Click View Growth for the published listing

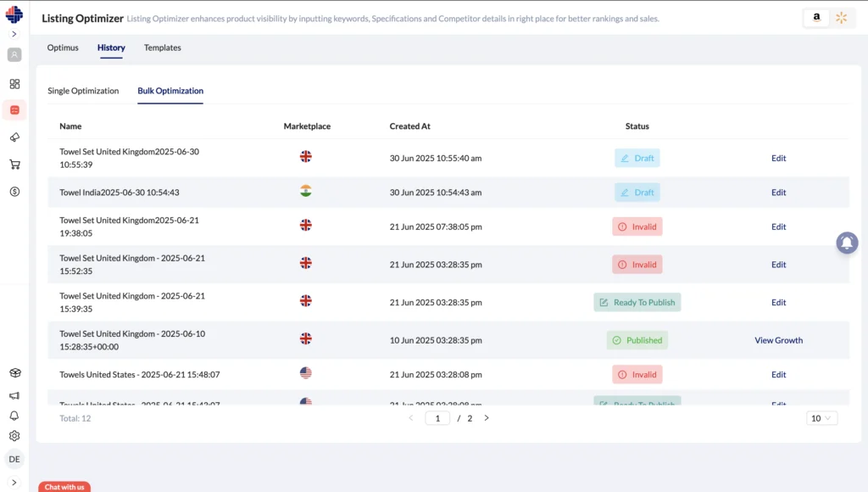[778, 340]
